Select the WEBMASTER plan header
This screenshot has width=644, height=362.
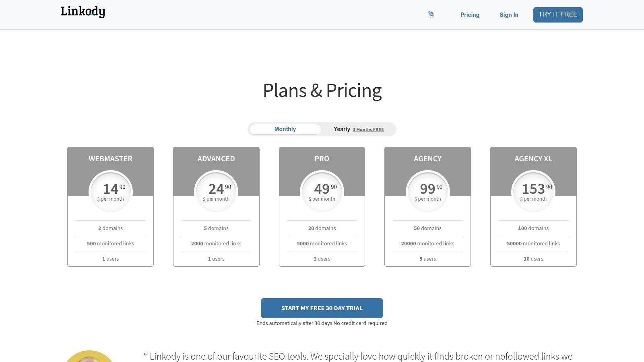click(110, 159)
